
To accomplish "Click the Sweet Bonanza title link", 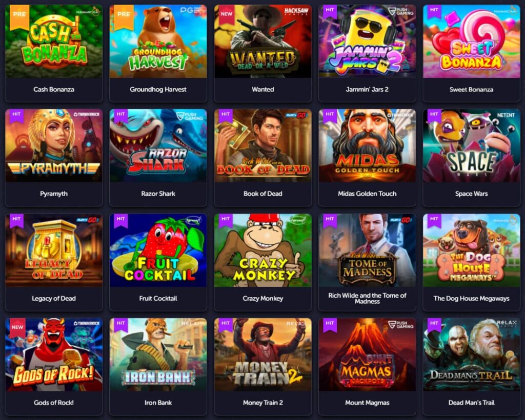I will pyautogui.click(x=471, y=89).
